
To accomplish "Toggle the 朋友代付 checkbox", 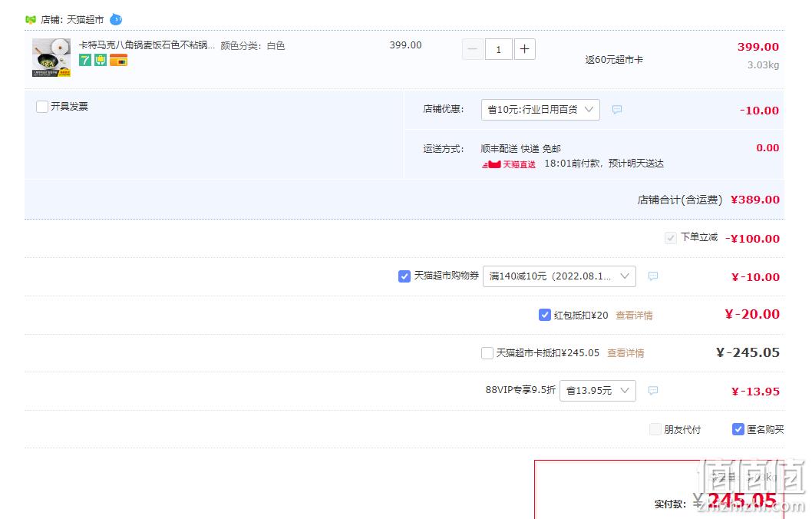I will pos(655,429).
